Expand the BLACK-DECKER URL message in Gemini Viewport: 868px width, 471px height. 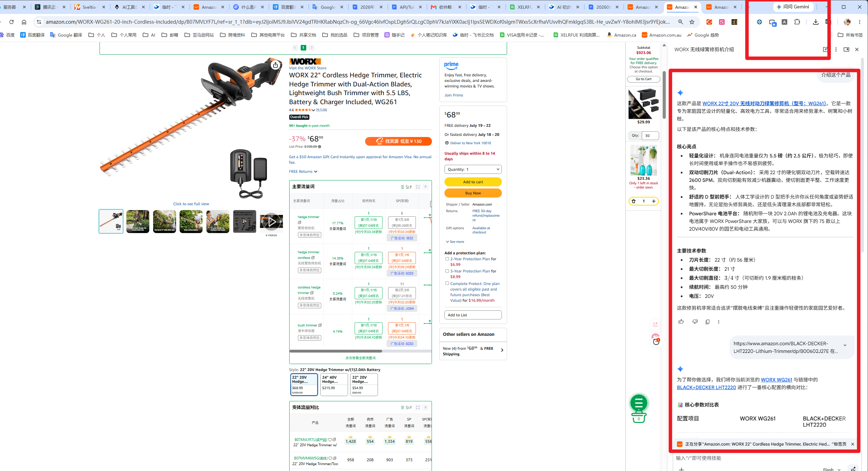click(845, 345)
